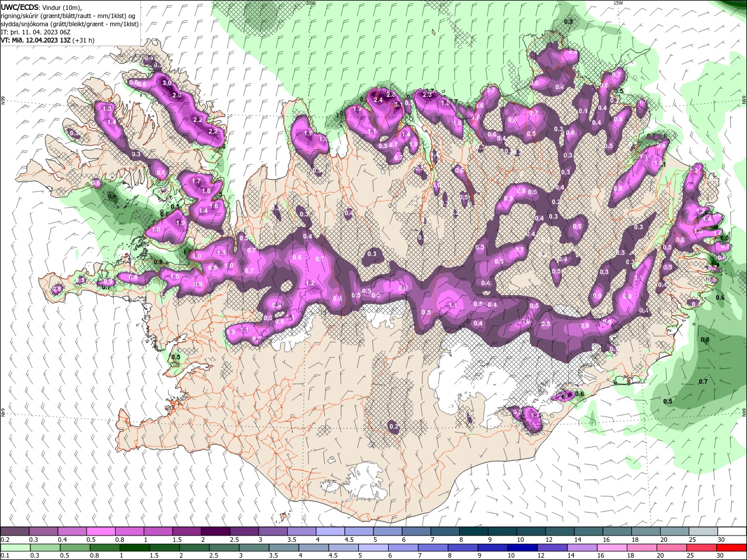
Task: Click the dark purple 2 snow legend swatch
Action: click(x=215, y=531)
